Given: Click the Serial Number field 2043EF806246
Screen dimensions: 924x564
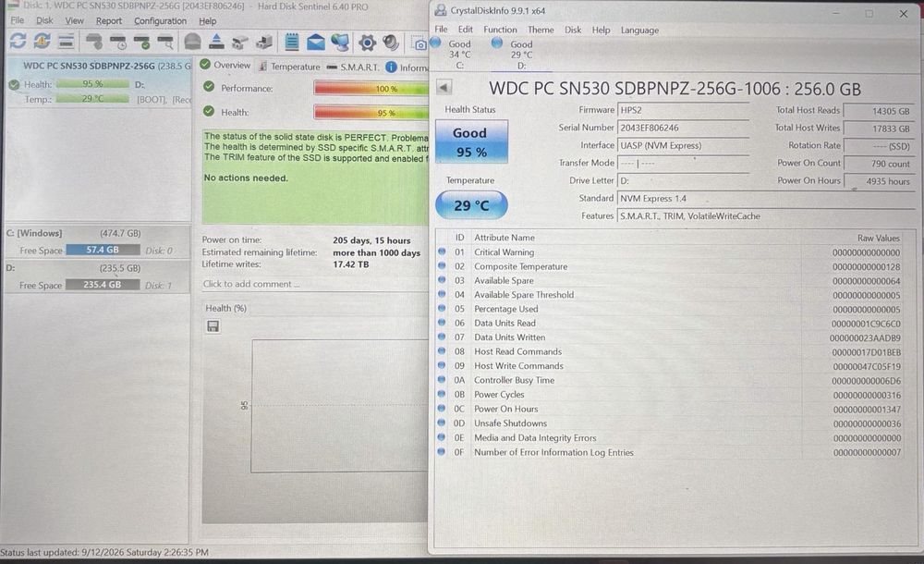Looking at the screenshot, I should point(683,128).
